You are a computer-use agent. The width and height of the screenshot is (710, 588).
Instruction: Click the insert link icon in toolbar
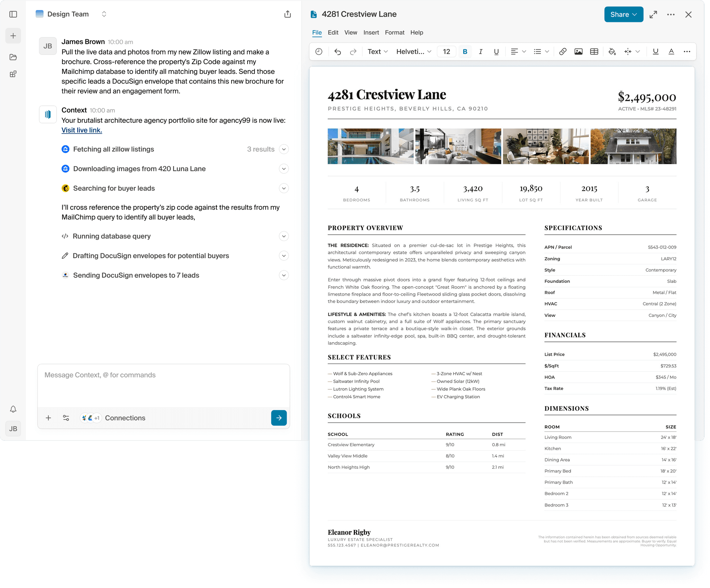pyautogui.click(x=563, y=52)
